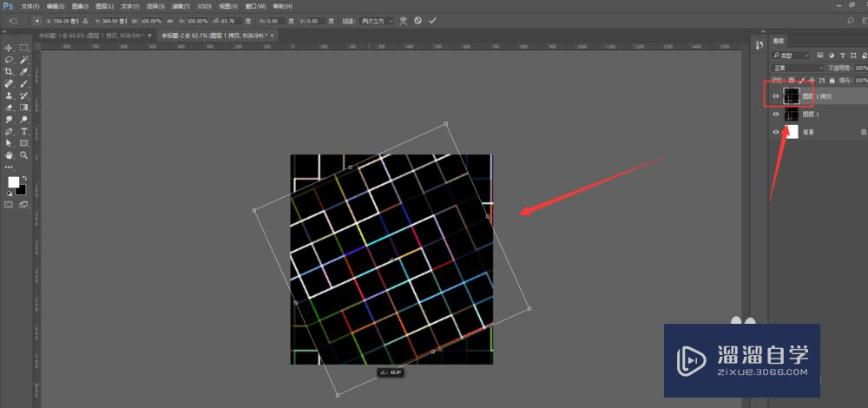Select the Brush tool

[24, 84]
